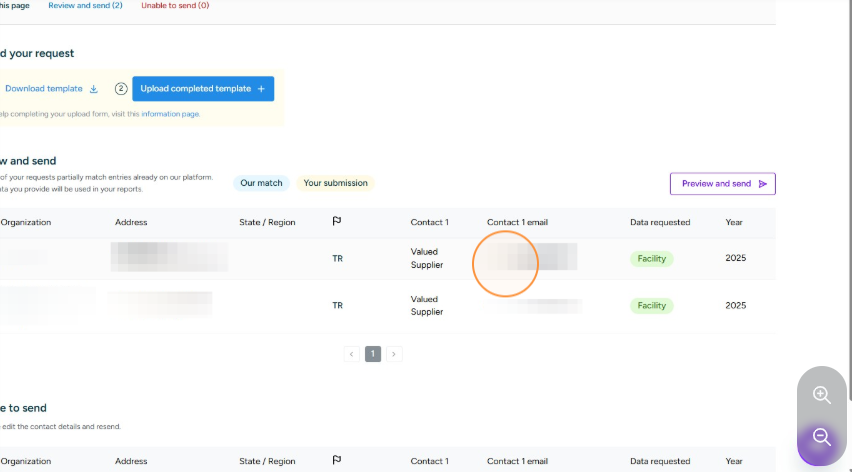Open the information page link
The height and width of the screenshot is (472, 852).
tap(170, 114)
